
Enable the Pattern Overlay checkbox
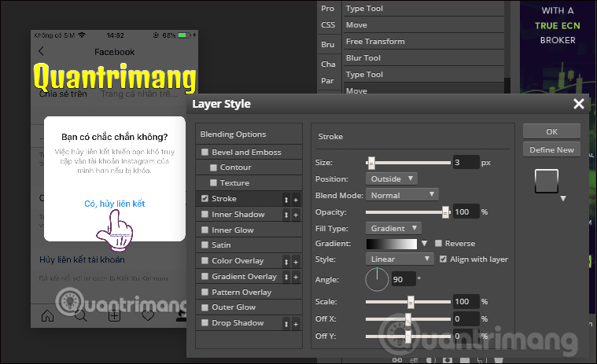(x=205, y=292)
